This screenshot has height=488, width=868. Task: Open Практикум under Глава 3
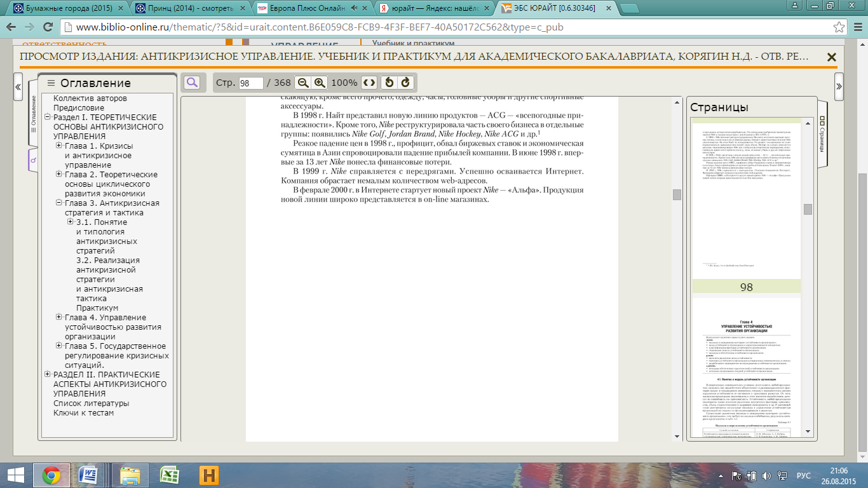(97, 308)
